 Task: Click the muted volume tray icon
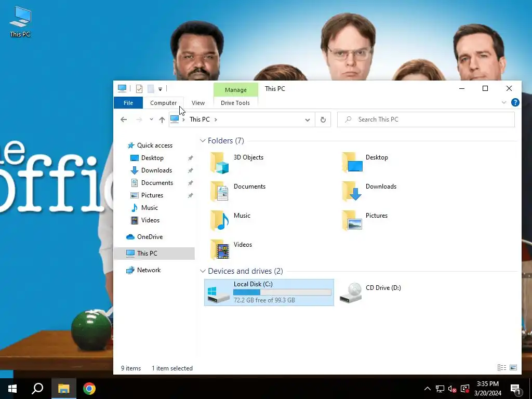click(453, 389)
